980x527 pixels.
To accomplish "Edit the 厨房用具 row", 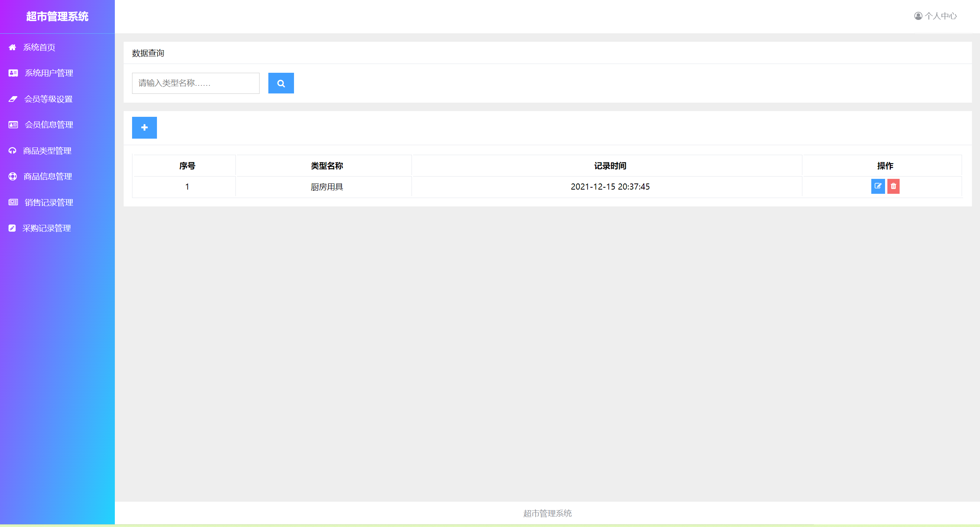I will click(x=877, y=186).
